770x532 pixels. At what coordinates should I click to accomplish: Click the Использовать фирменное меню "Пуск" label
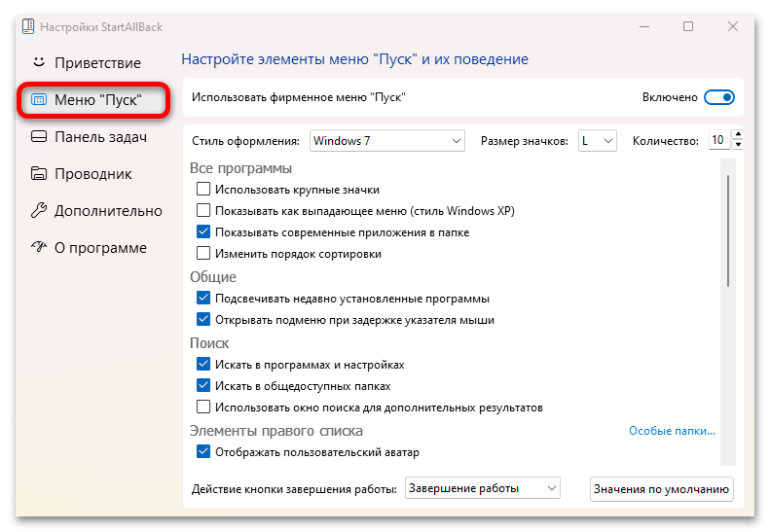tap(299, 97)
